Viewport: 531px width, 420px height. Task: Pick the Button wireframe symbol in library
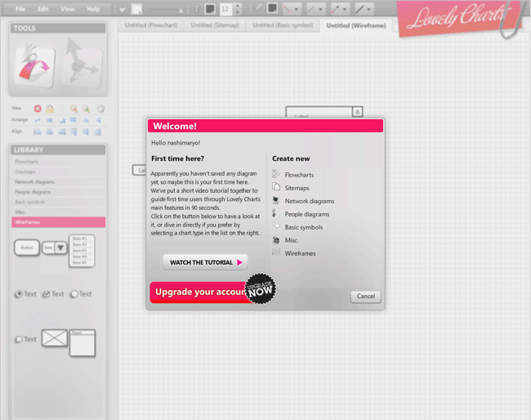pyautogui.click(x=27, y=248)
